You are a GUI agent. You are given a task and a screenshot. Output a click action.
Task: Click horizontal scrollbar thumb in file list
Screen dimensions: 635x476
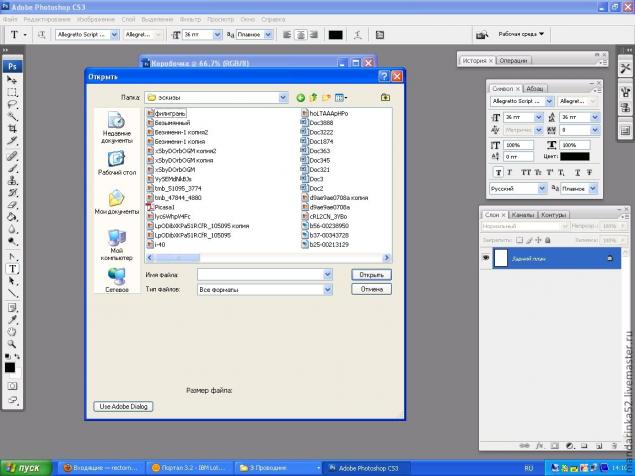(177, 258)
